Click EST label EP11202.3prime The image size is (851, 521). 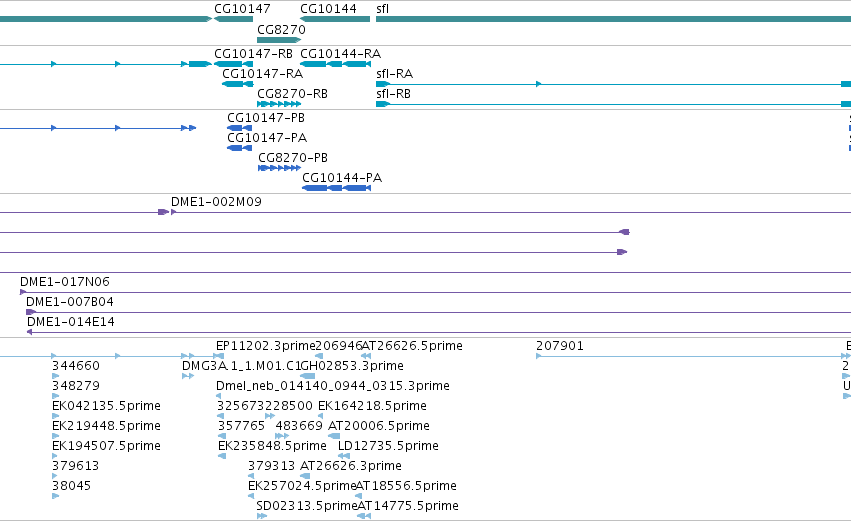[265, 346]
